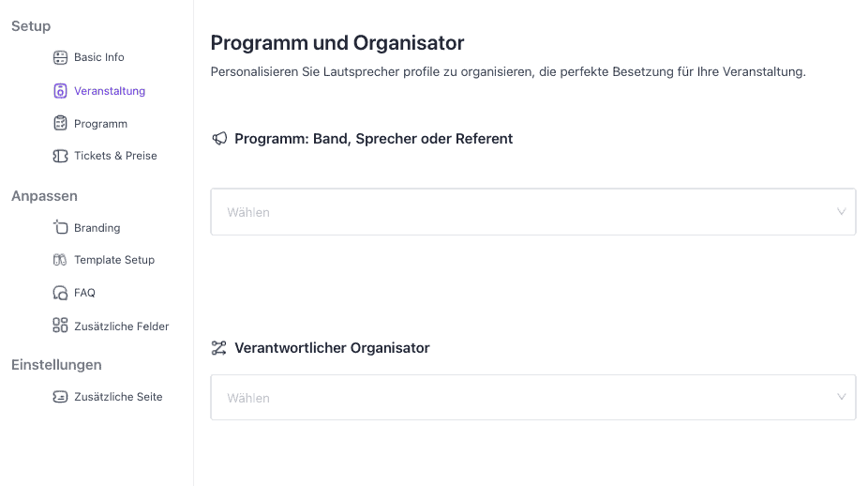This screenshot has width=868, height=486.
Task: Click the Basic Info sidebar icon
Action: 60,57
